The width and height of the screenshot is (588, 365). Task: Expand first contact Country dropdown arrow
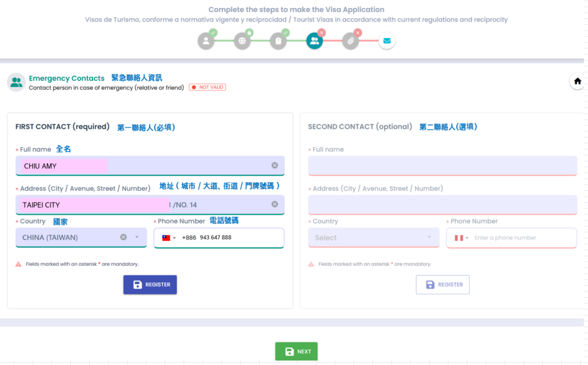click(137, 237)
